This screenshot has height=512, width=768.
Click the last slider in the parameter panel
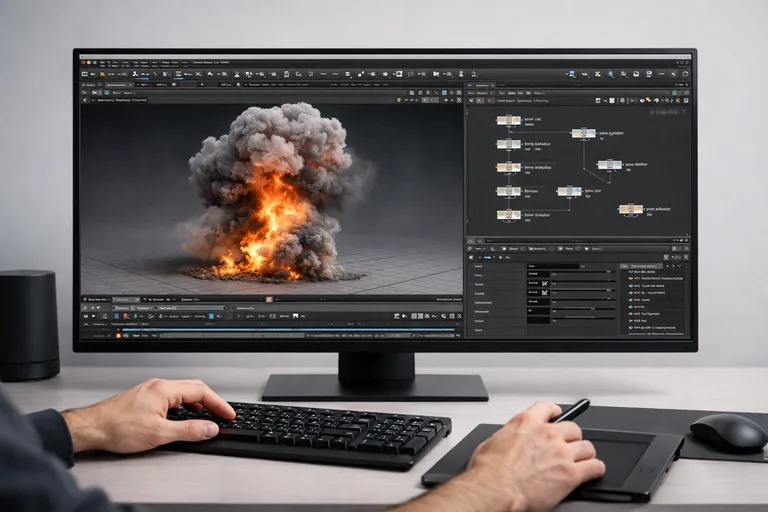583,317
